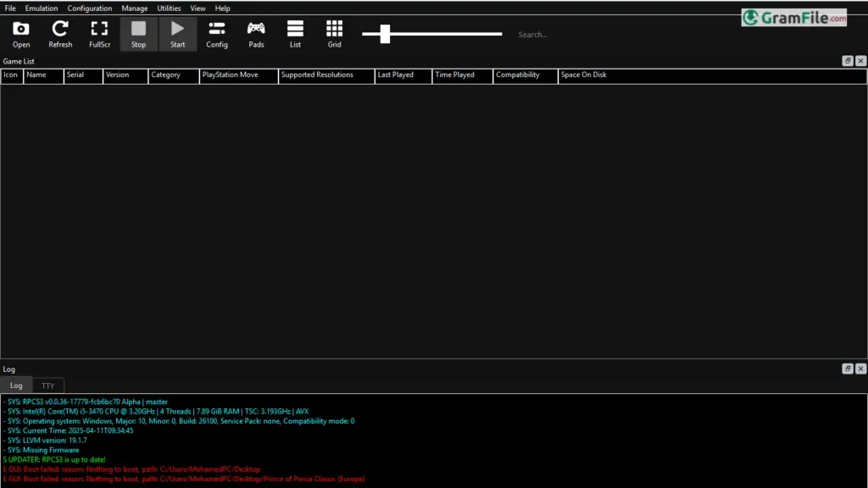Switch game list to Grid view

334,34
